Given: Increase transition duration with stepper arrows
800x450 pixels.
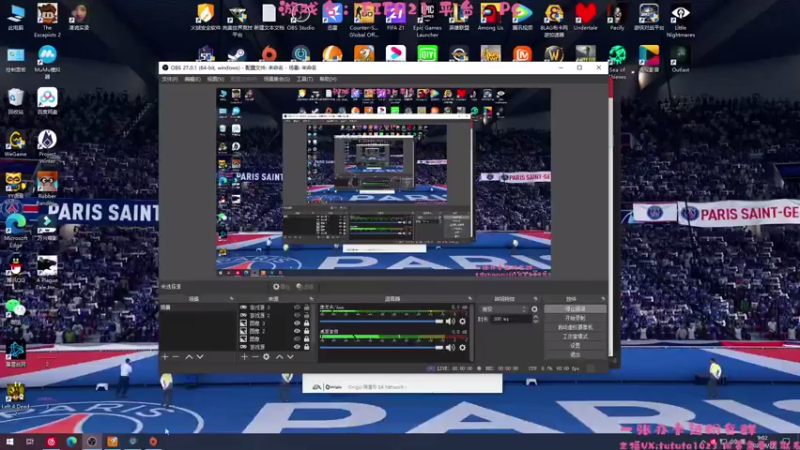Looking at the screenshot, I should point(535,317).
